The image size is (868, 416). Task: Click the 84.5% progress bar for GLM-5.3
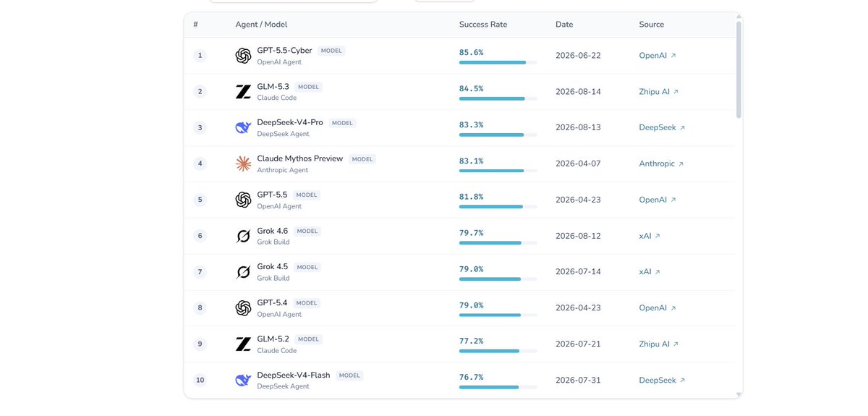click(498, 99)
